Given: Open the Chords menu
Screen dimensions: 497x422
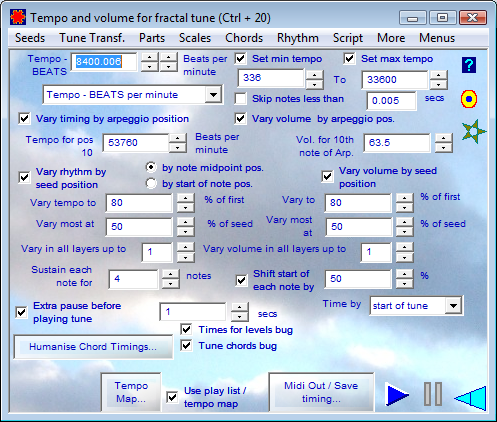Looking at the screenshot, I should (x=244, y=38).
